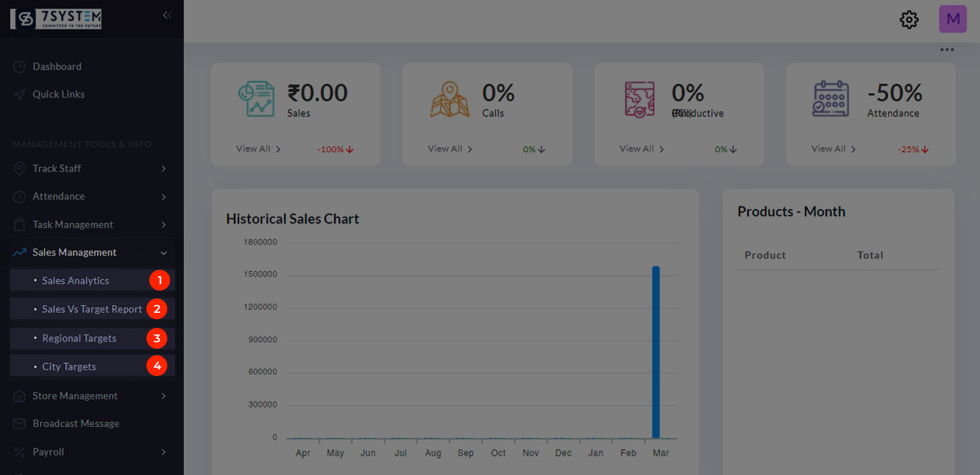Image resolution: width=980 pixels, height=475 pixels.
Task: Go to Regional Targets
Action: click(79, 338)
